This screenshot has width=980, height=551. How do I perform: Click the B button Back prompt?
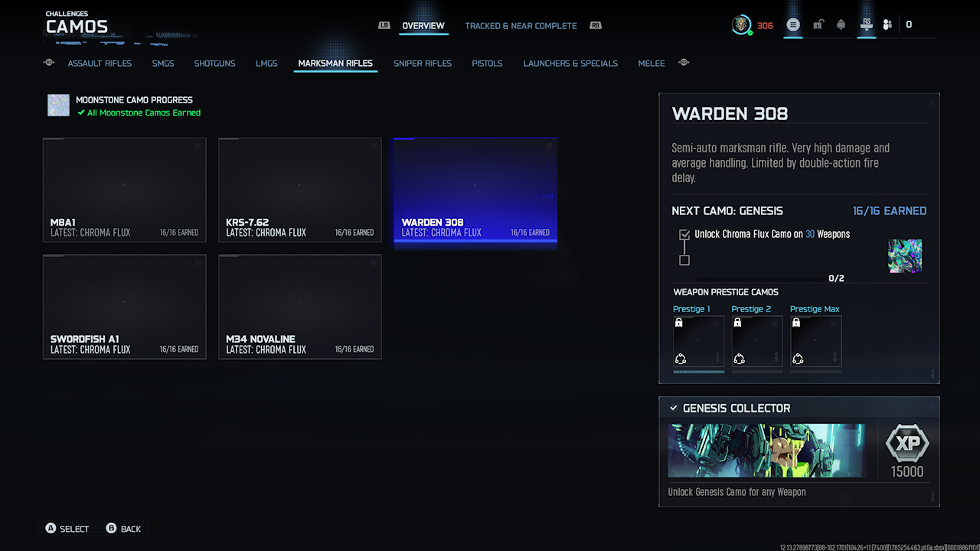click(123, 529)
